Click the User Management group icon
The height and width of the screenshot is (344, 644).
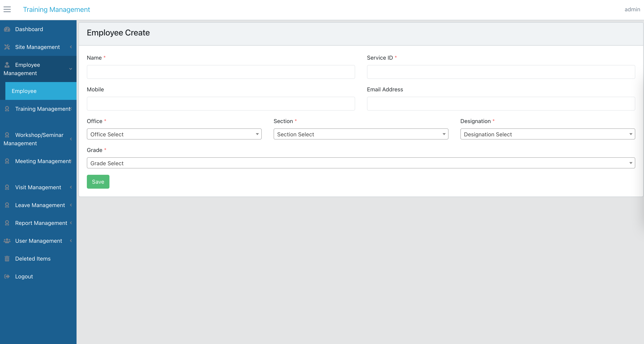7,241
